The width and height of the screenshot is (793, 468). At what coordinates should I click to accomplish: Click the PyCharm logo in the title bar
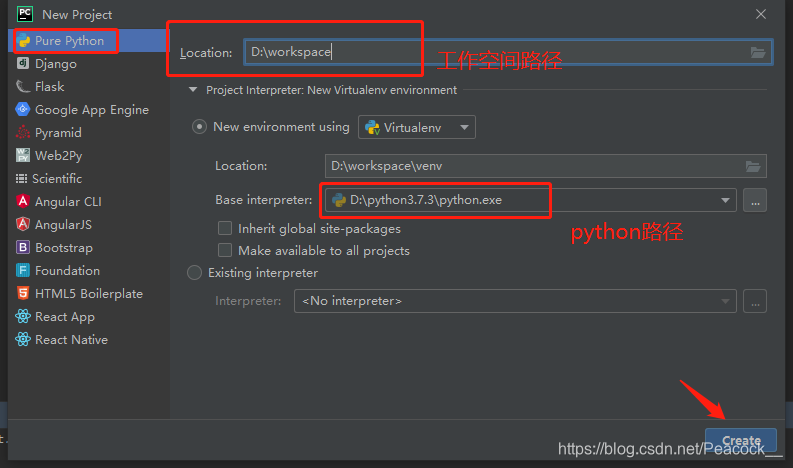[x=25, y=14]
